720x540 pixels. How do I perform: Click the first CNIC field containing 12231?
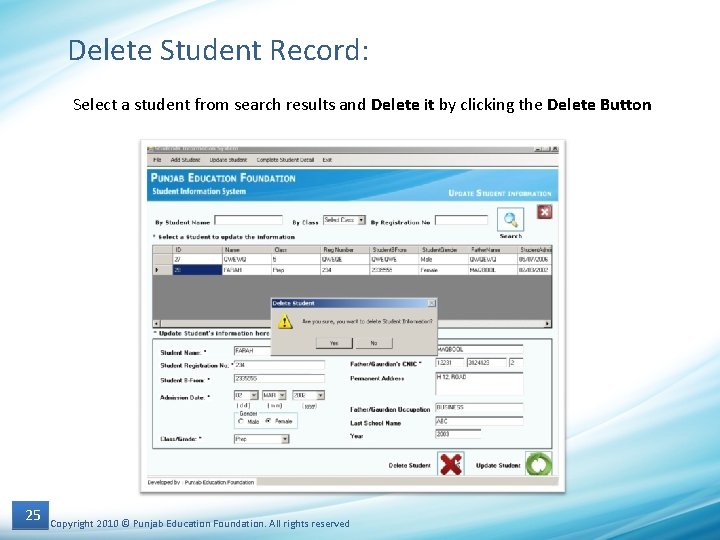coord(449,363)
